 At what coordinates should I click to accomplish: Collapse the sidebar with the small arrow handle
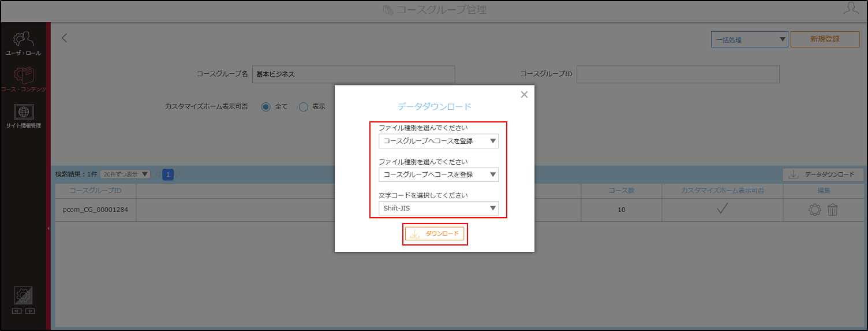[x=48, y=229]
